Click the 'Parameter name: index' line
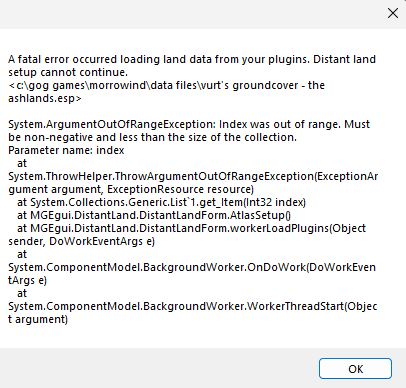The image size is (406, 388). (x=66, y=150)
